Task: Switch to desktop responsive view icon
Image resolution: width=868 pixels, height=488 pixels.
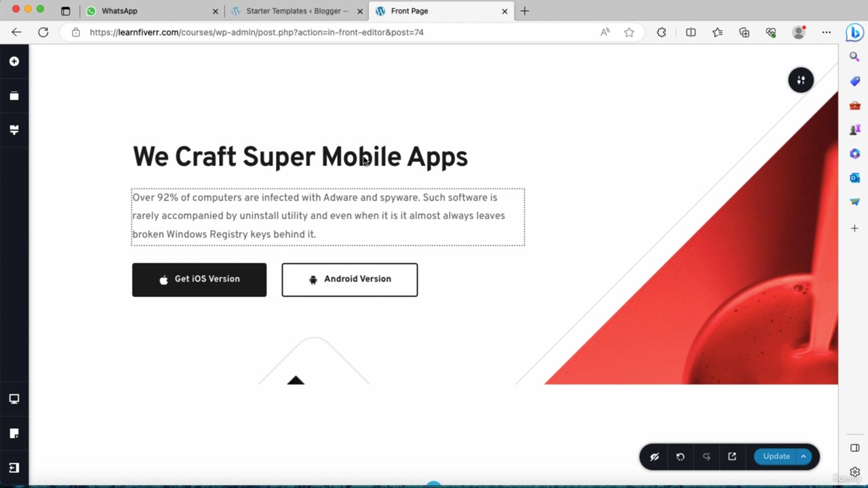Action: click(14, 399)
